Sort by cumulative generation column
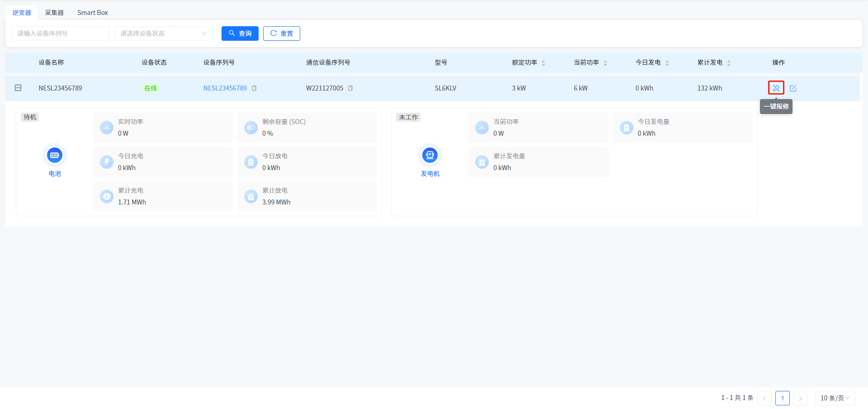Viewport: 868px width, 409px height. [x=729, y=63]
